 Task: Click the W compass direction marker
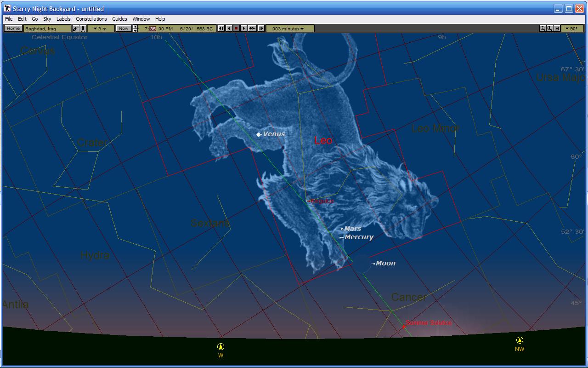(x=220, y=350)
